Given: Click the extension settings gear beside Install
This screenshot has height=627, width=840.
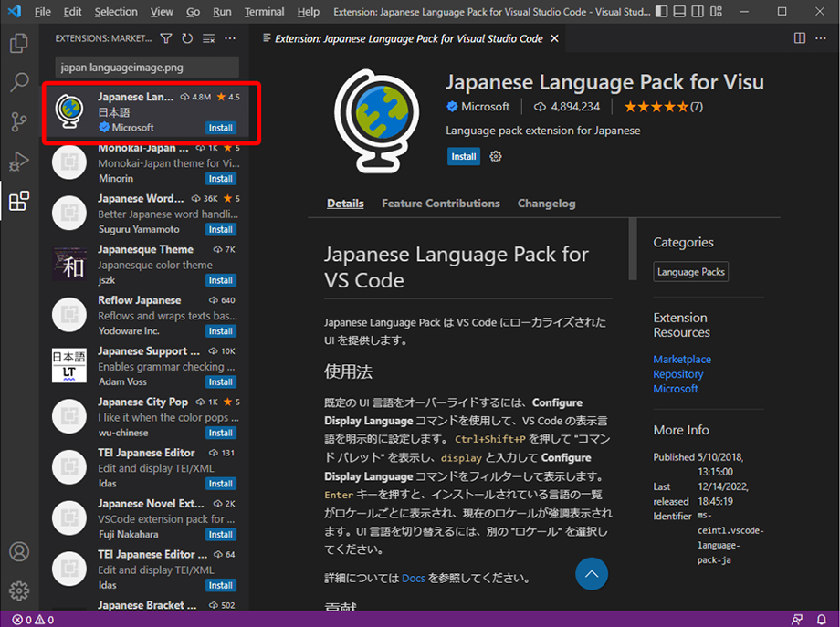Looking at the screenshot, I should (496, 156).
